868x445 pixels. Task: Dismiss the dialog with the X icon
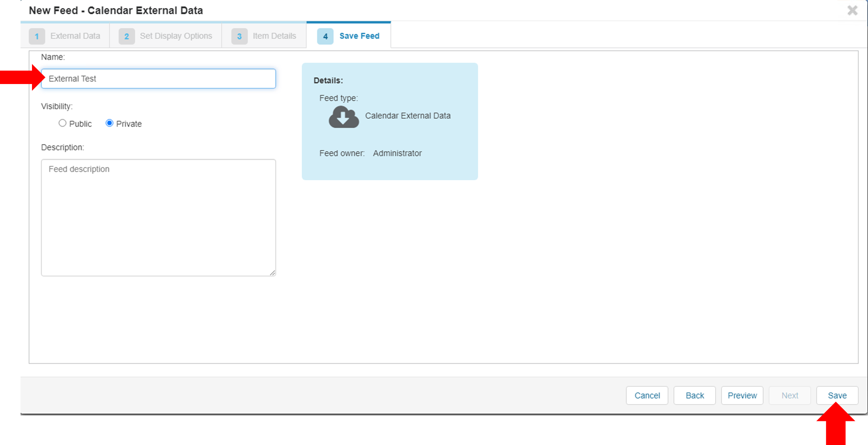pos(853,10)
